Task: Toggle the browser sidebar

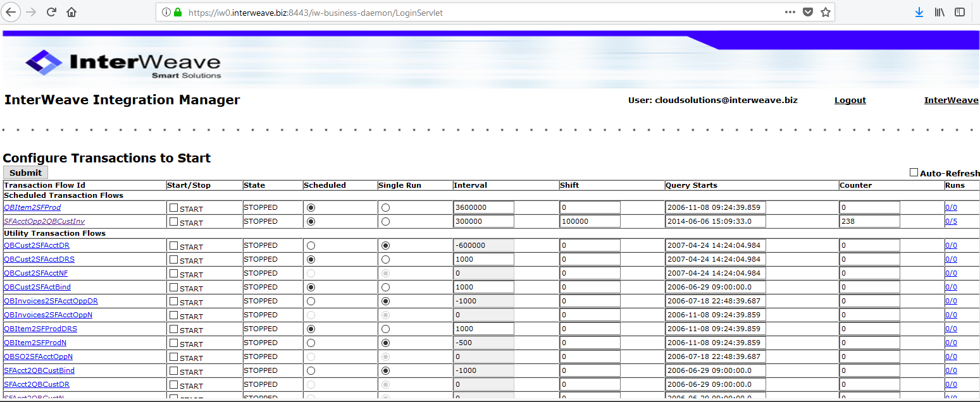Action: click(959, 12)
